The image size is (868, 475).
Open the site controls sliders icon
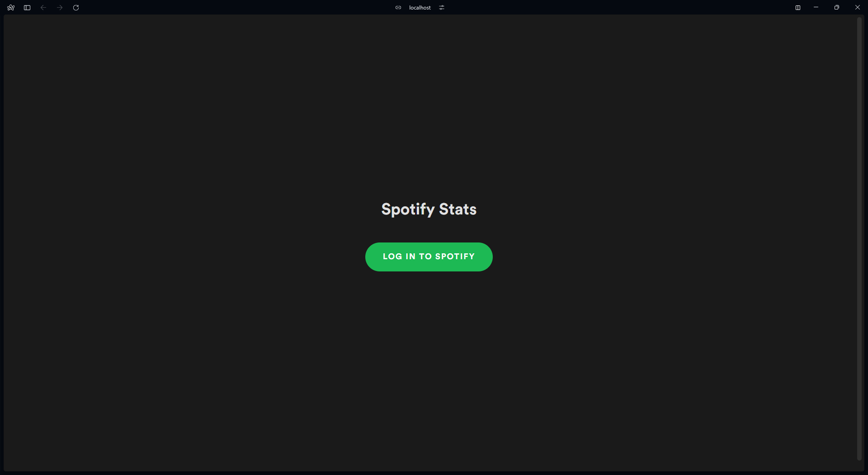tap(442, 8)
